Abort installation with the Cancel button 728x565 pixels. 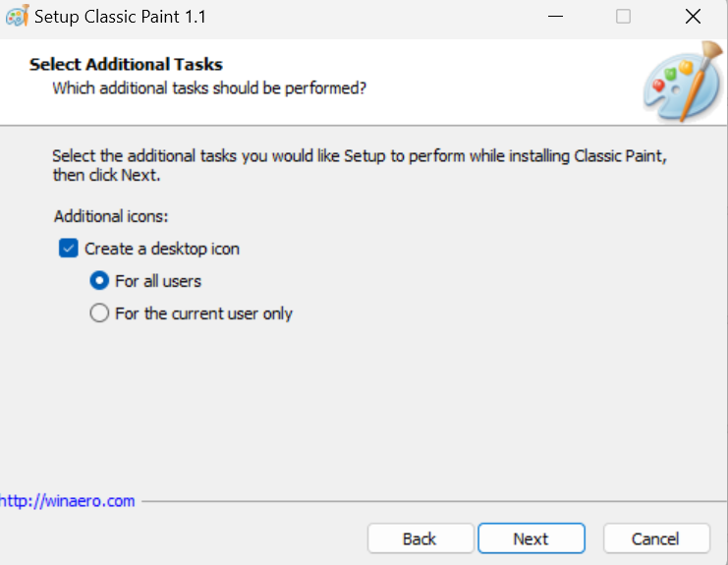(x=656, y=538)
